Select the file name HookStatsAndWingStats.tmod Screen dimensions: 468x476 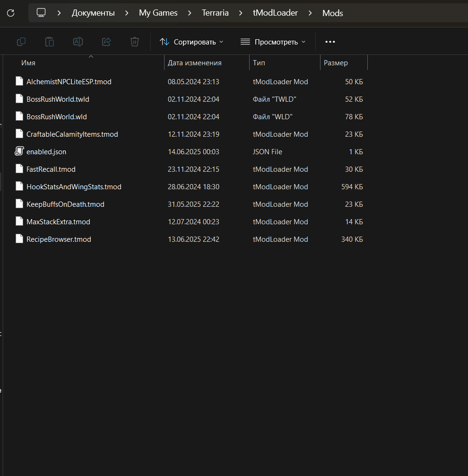click(74, 187)
